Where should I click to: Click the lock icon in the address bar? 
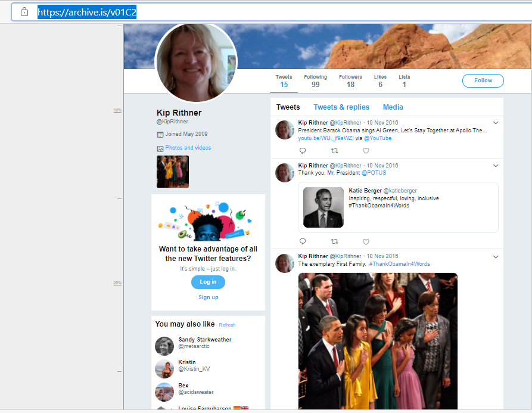pyautogui.click(x=24, y=12)
